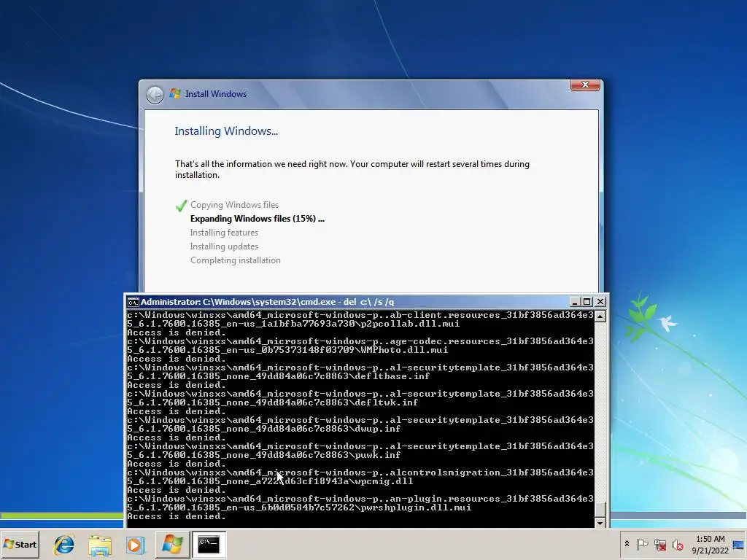Open the Start menu

point(20,544)
